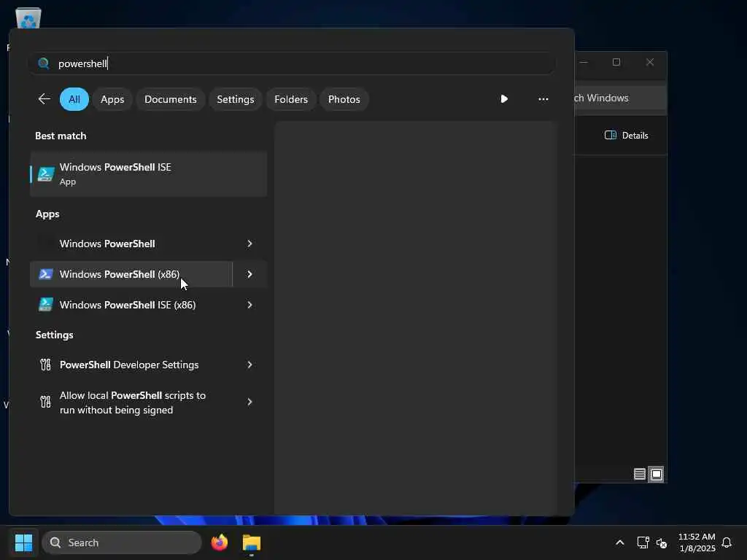Toggle the Details pane in File Explorer
Screen dimensions: 747x560
pyautogui.click(x=626, y=135)
